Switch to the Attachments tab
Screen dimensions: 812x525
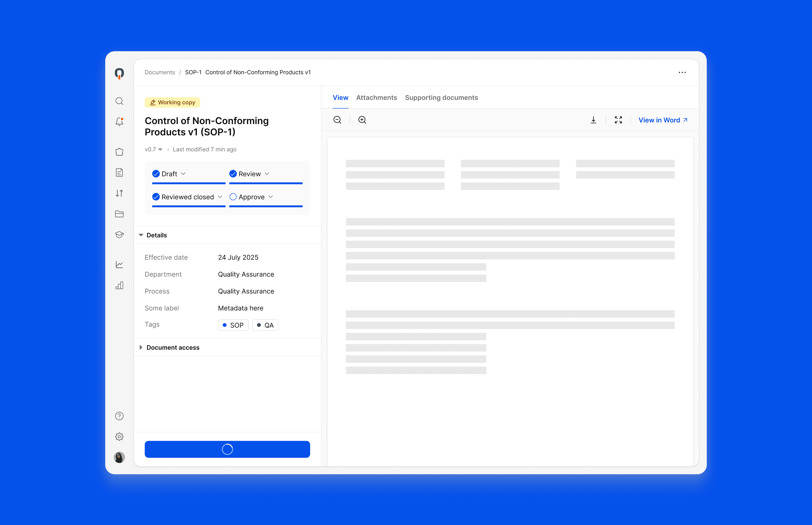coord(377,98)
